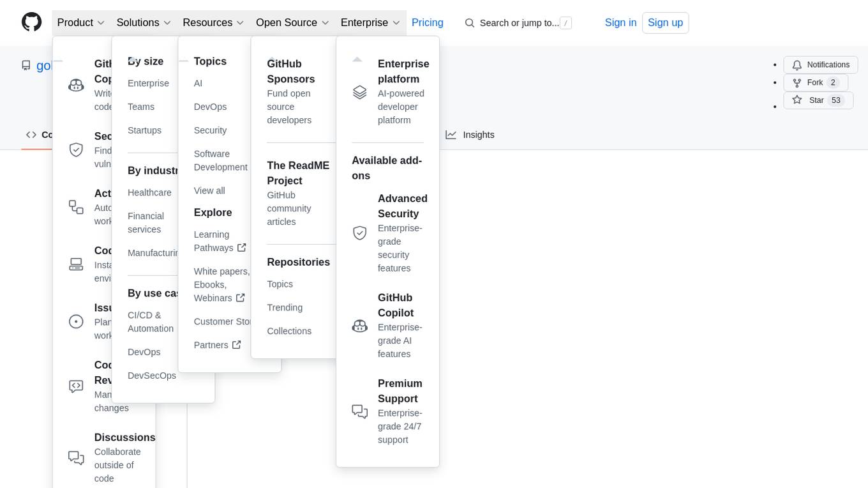Select Startups under By size

point(144,130)
